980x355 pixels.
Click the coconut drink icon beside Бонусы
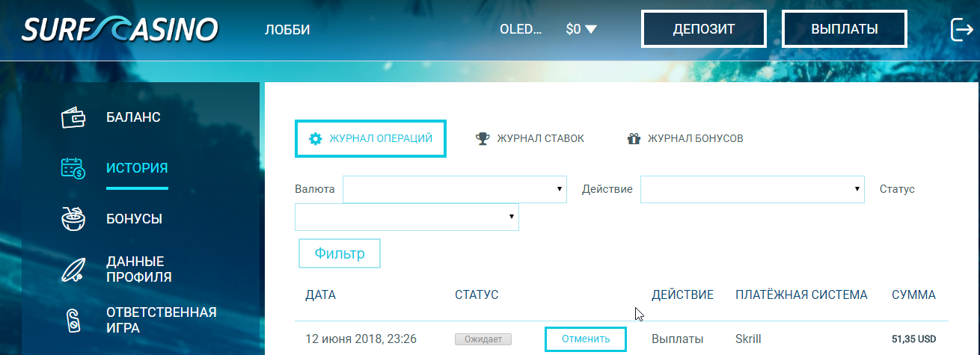(x=73, y=218)
